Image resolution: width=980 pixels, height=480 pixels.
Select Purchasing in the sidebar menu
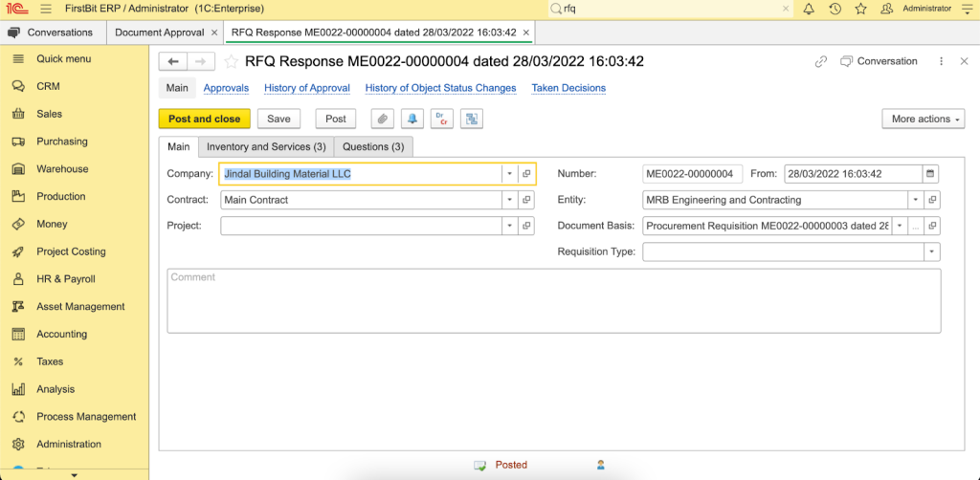tap(62, 142)
